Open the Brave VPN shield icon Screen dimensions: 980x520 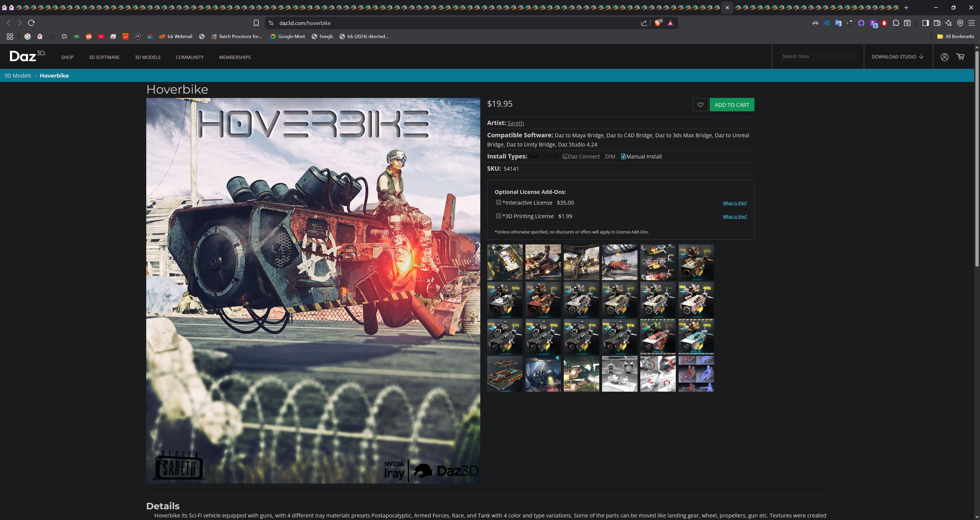pyautogui.click(x=960, y=23)
